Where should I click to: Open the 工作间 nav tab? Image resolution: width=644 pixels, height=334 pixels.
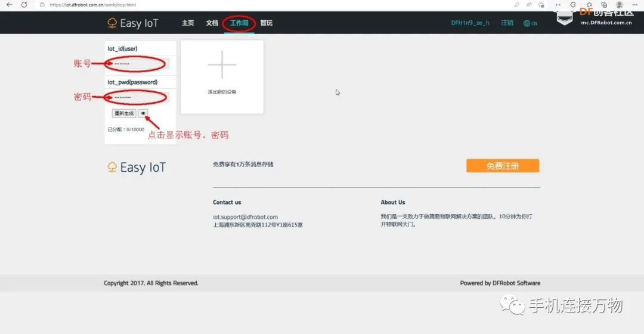tap(239, 23)
